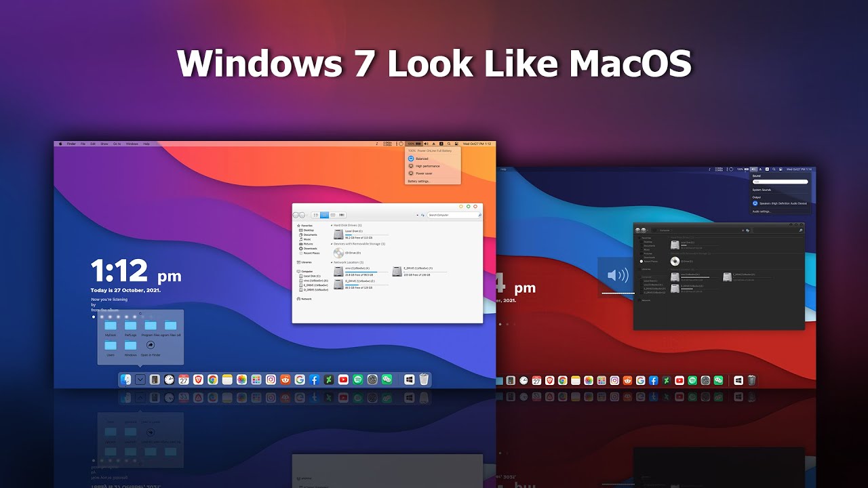
Task: Open the battery 100% menu bar dropdown
Action: pos(414,144)
